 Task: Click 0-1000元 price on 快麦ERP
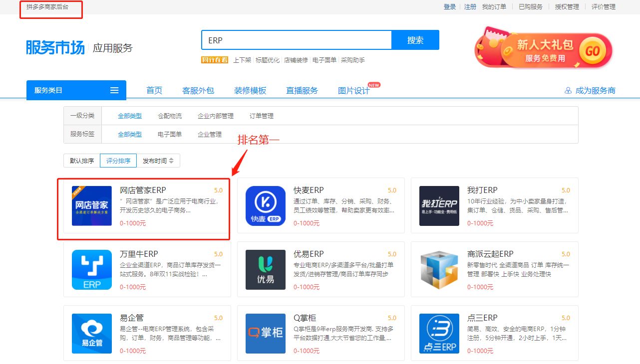click(307, 223)
